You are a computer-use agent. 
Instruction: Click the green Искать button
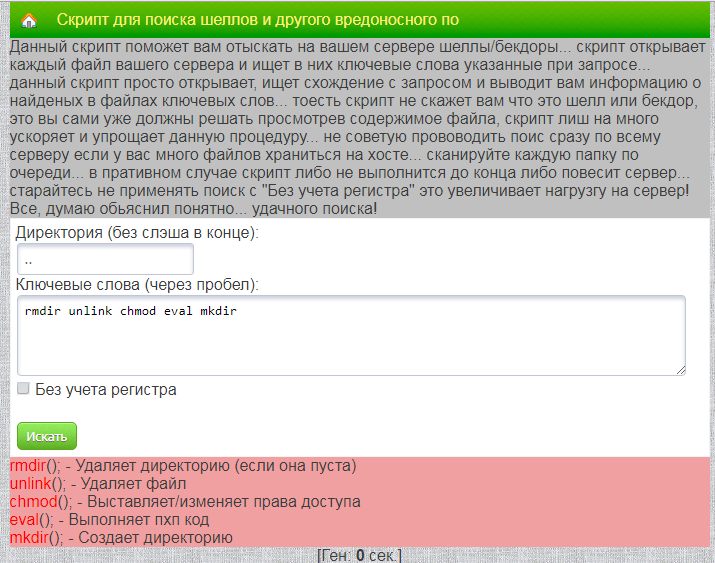(47, 436)
